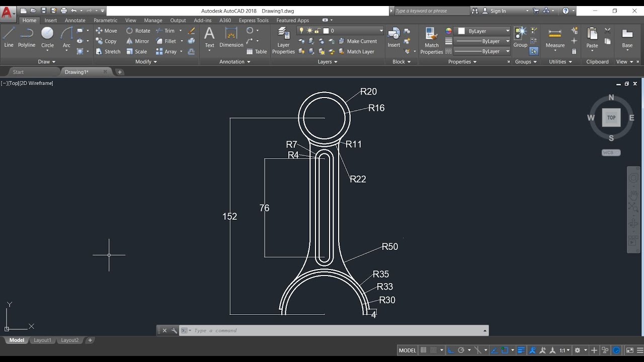Activate the Array command
This screenshot has width=644, height=362.
click(167, 51)
